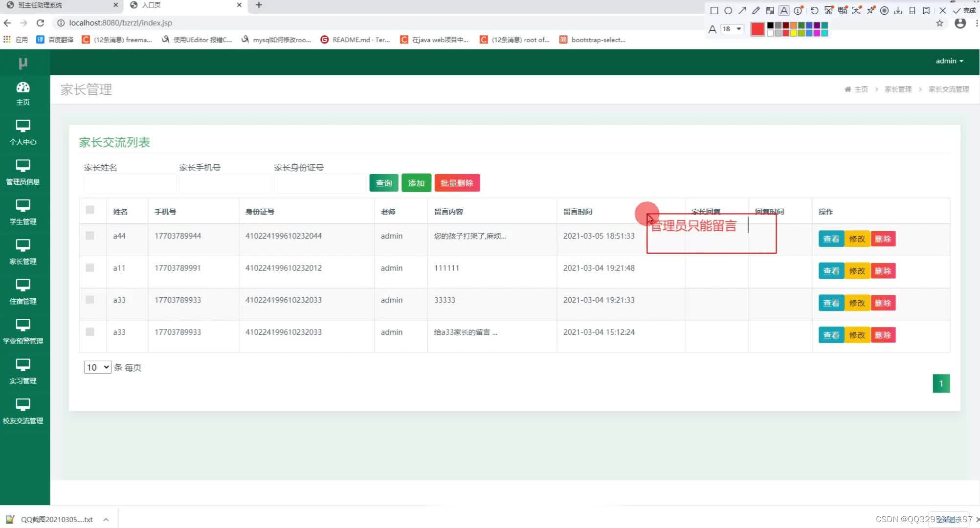This screenshot has height=528, width=980.
Task: Open 家长管理 in the sidebar
Action: click(x=23, y=252)
